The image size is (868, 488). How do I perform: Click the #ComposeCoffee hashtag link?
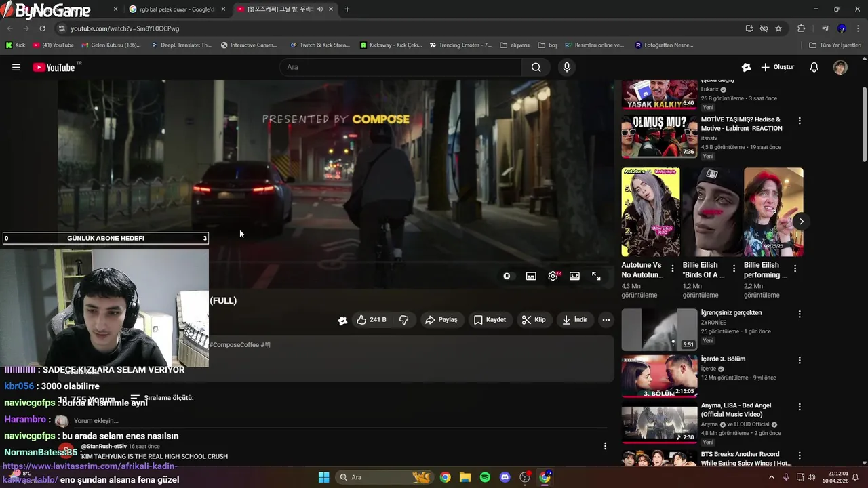[235, 345]
